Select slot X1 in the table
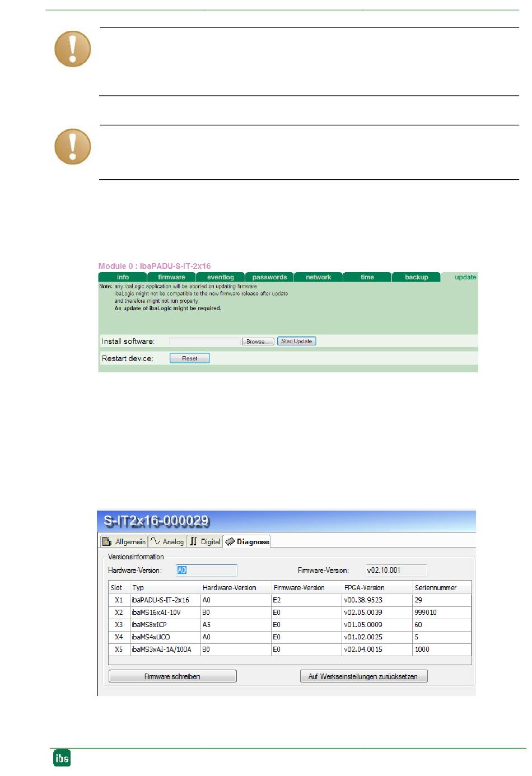 [x=119, y=600]
